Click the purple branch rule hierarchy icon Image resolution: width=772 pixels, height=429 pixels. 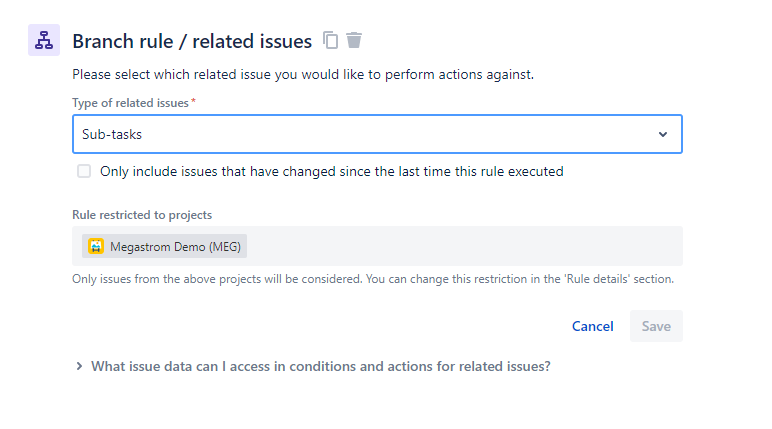(x=44, y=40)
